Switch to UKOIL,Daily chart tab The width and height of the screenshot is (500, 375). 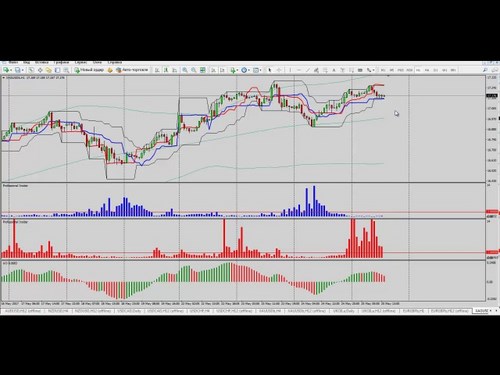(344, 311)
